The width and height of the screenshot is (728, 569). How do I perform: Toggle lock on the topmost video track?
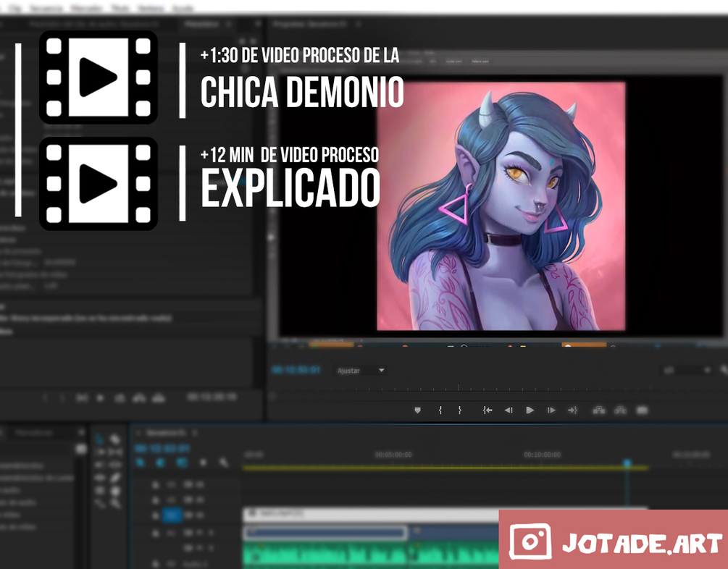pyautogui.click(x=156, y=484)
